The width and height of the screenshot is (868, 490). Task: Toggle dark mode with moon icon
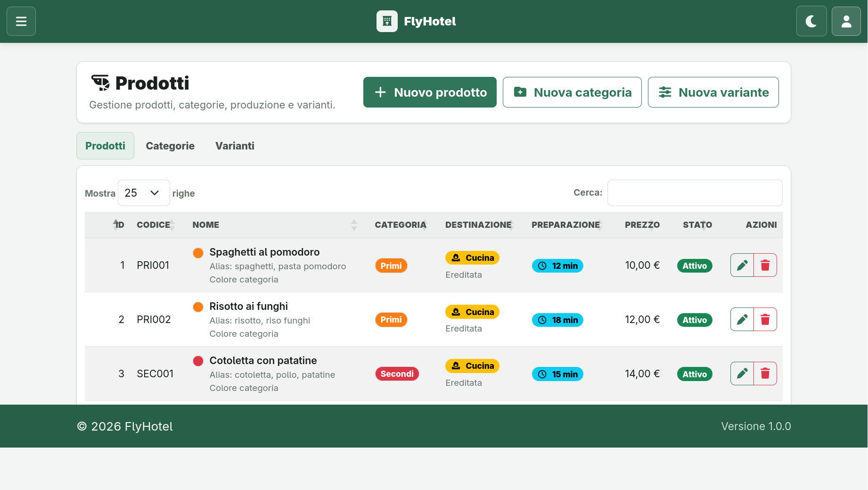pos(811,21)
